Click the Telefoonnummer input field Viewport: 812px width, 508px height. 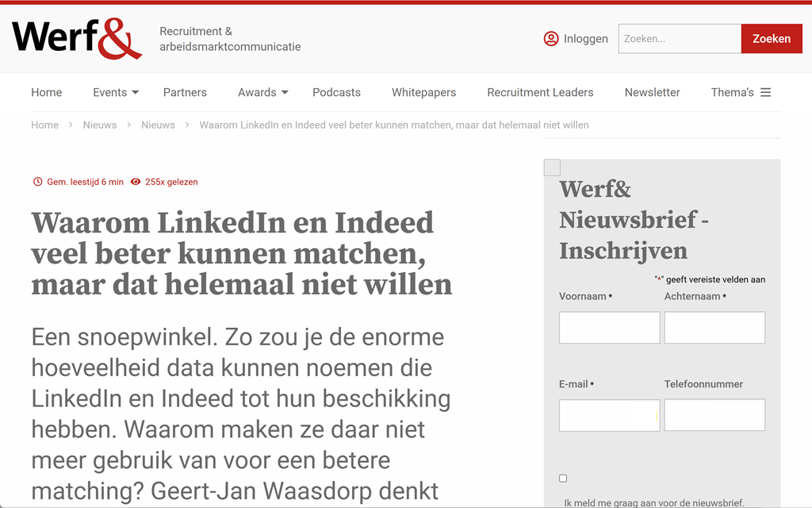(x=714, y=415)
